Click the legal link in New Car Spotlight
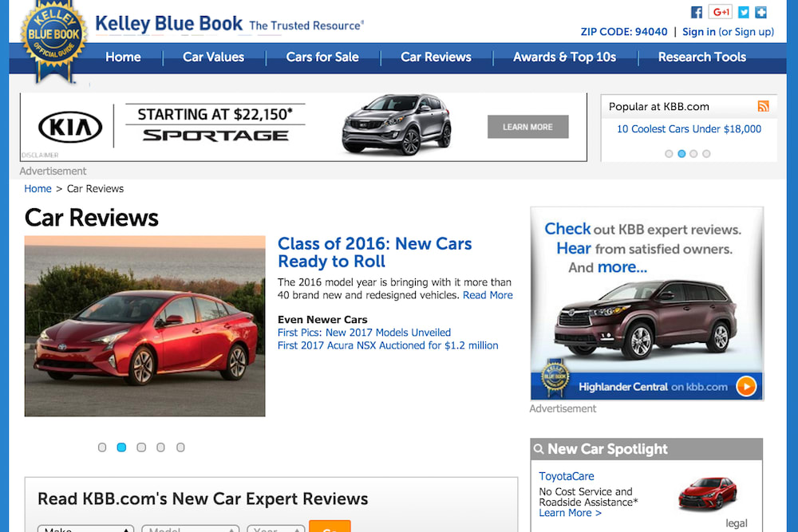 click(737, 523)
